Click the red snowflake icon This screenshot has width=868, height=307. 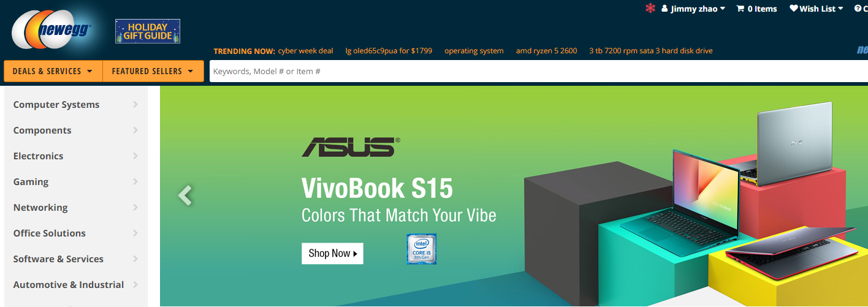click(x=650, y=9)
